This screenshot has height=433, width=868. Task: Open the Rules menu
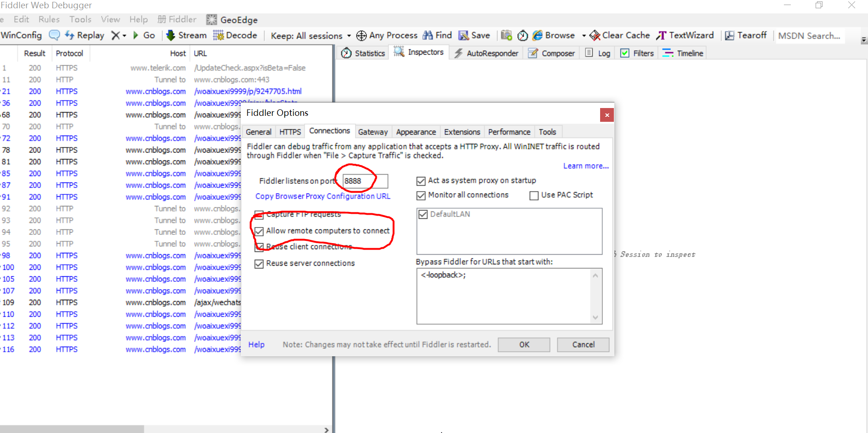pos(49,19)
